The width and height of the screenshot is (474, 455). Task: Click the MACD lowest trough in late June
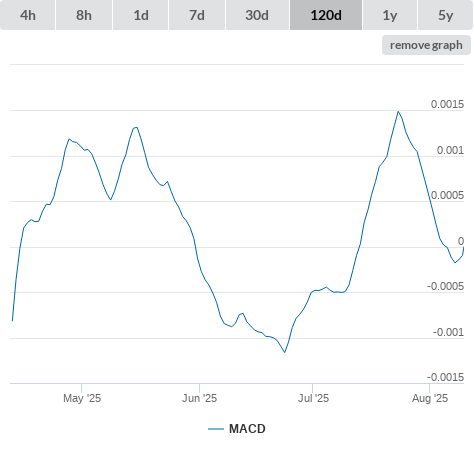285,352
